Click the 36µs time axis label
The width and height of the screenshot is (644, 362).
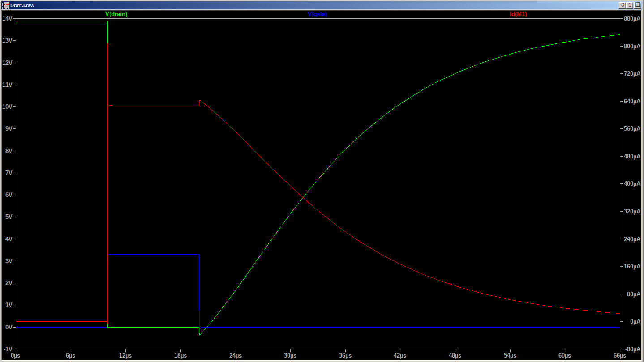[345, 356]
